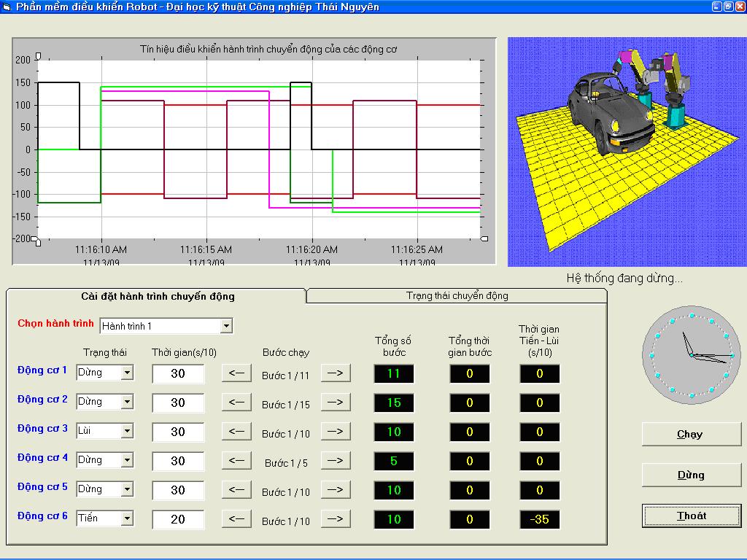Image resolution: width=747 pixels, height=560 pixels.
Task: Advance the step for Động cơ 4
Action: pos(336,461)
